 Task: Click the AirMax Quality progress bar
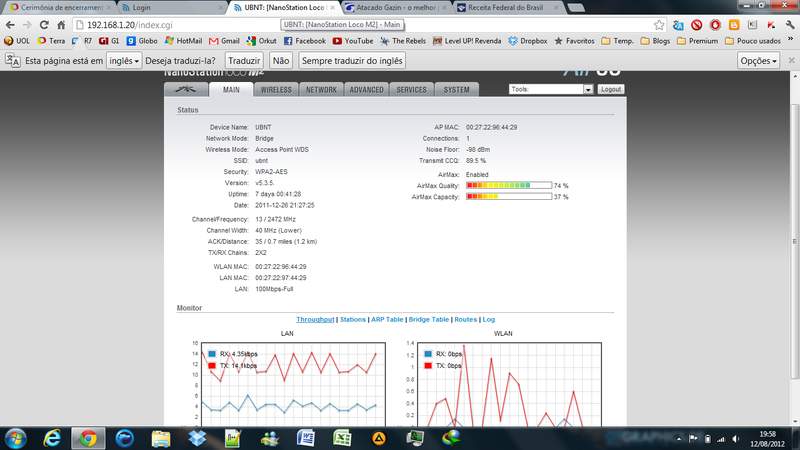point(509,185)
